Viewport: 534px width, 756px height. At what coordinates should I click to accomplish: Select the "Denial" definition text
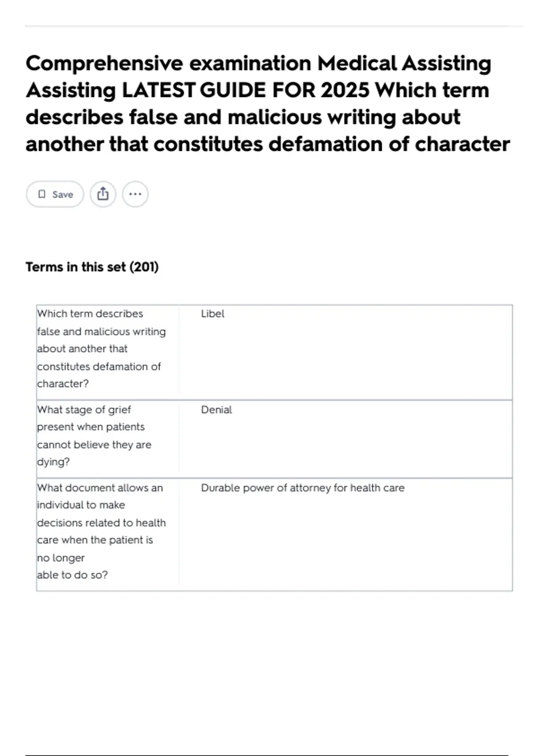tap(216, 410)
